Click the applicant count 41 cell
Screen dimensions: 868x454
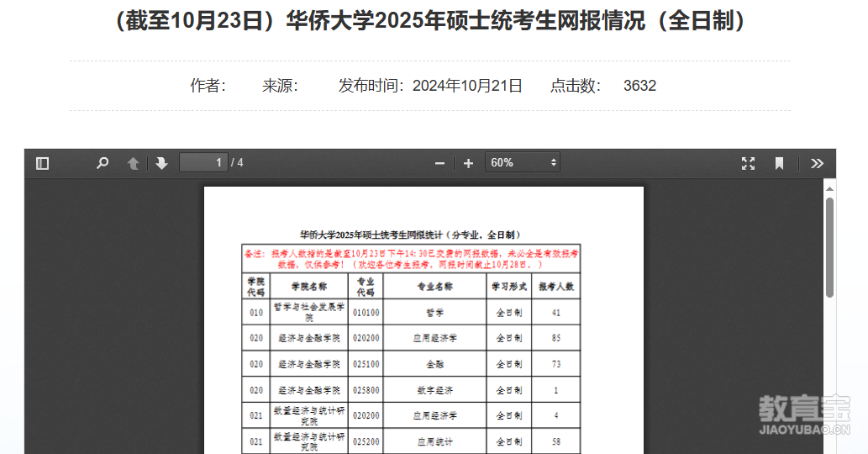pos(555,312)
